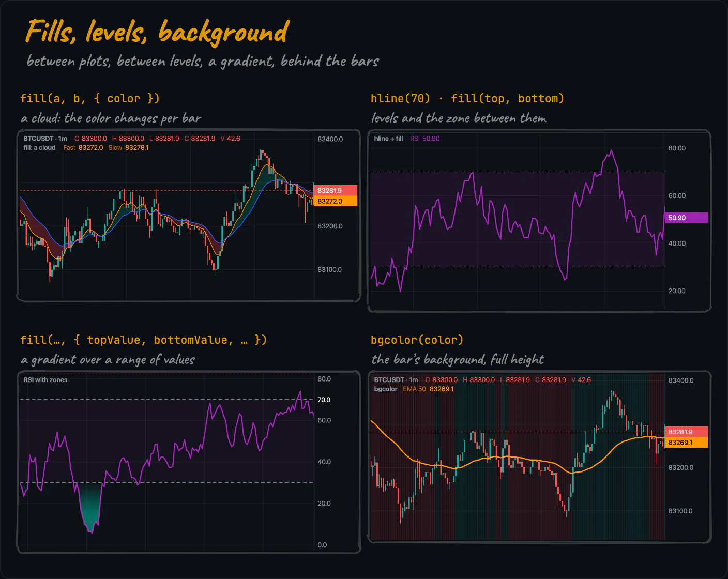Click the red 83281.9 price tag in bgcolor chart
The height and width of the screenshot is (579, 728).
pos(686,432)
